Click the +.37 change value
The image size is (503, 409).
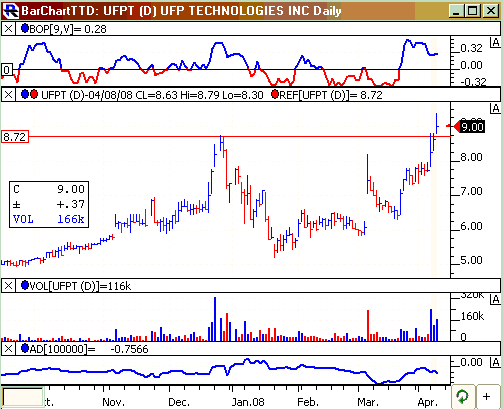(x=71, y=204)
